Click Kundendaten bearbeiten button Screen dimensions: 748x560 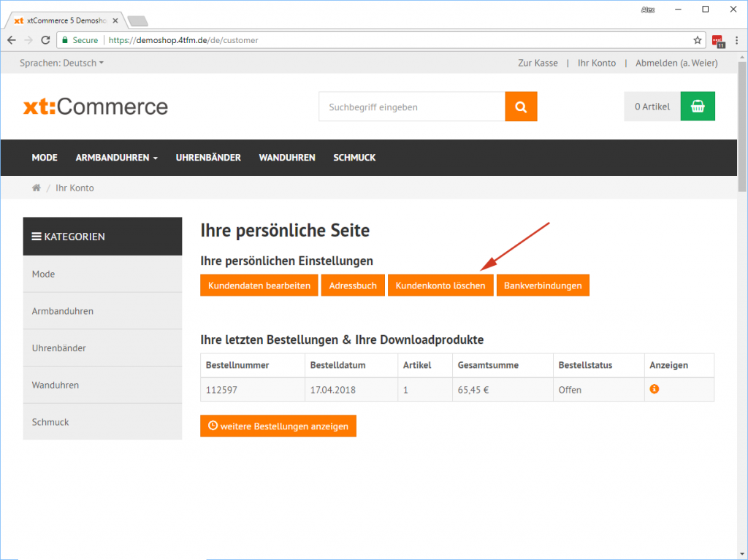[x=259, y=285]
